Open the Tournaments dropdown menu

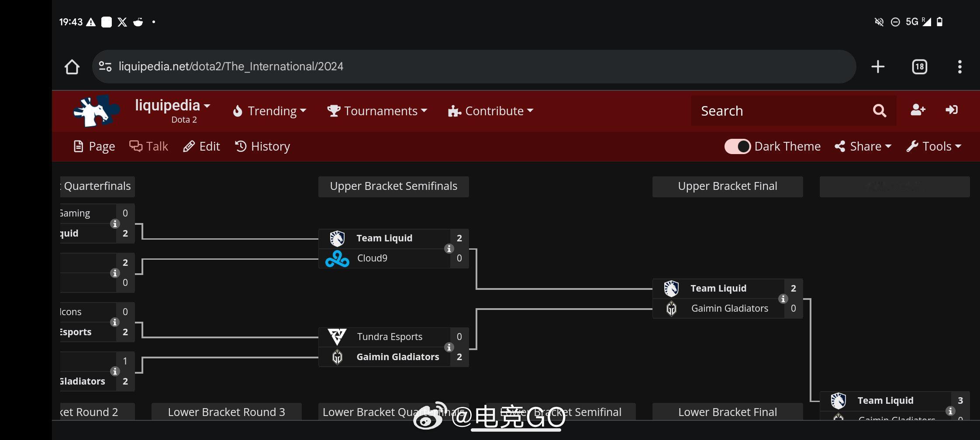pyautogui.click(x=377, y=111)
